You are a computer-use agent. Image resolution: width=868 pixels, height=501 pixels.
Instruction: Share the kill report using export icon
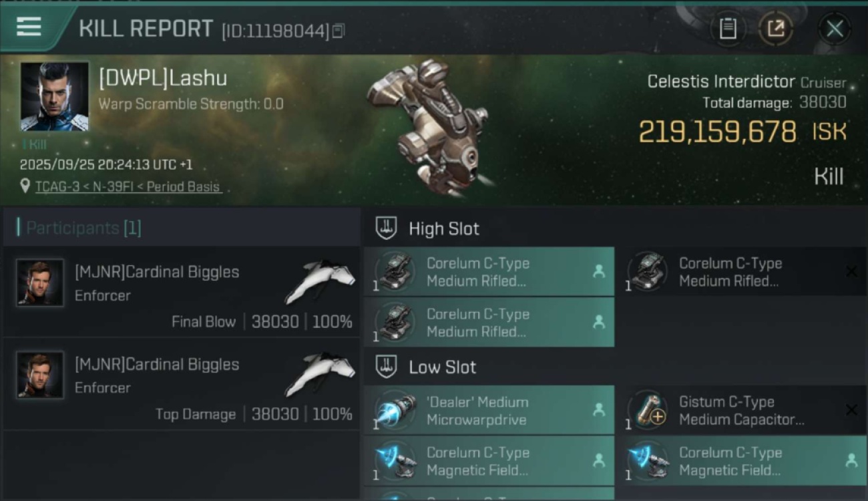click(x=775, y=29)
